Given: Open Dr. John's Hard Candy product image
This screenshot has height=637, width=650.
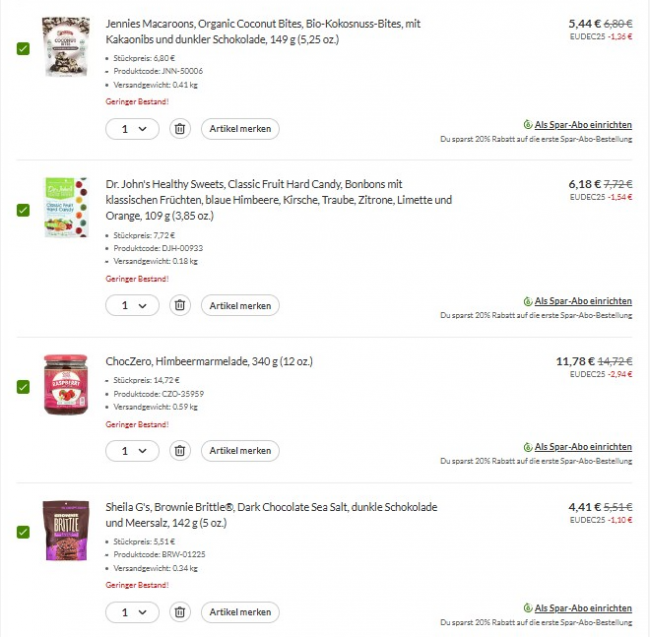Looking at the screenshot, I should 66,208.
